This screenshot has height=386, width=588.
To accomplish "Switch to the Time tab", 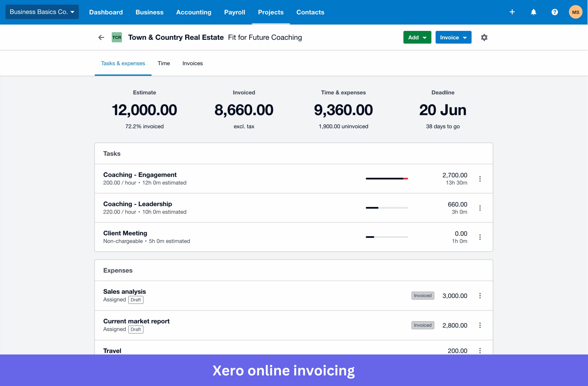I will 164,63.
